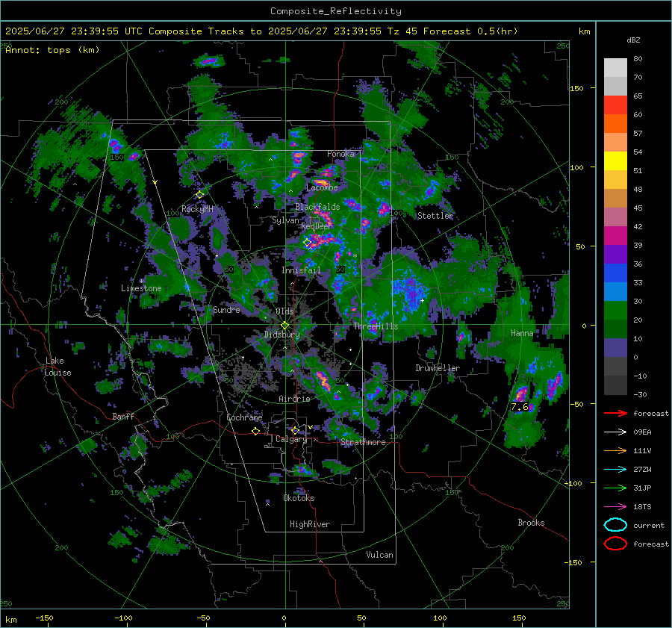Click the yellow diamond marker below RedDeer
Screen dimensions: 672x628
click(307, 243)
